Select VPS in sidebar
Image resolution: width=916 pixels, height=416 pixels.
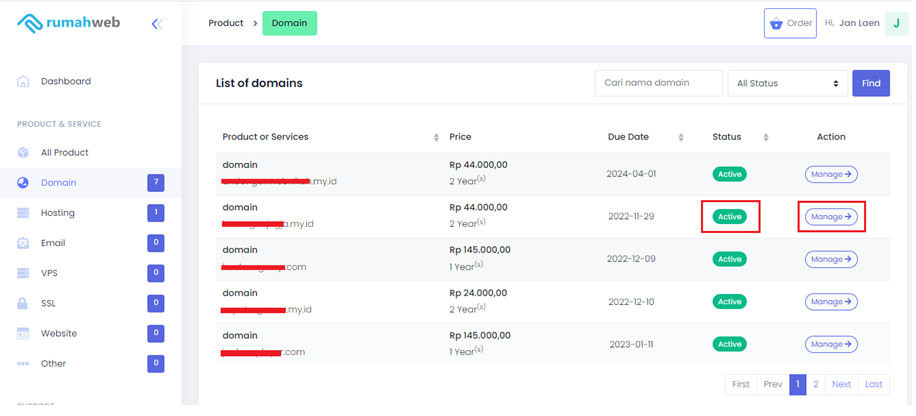point(49,273)
